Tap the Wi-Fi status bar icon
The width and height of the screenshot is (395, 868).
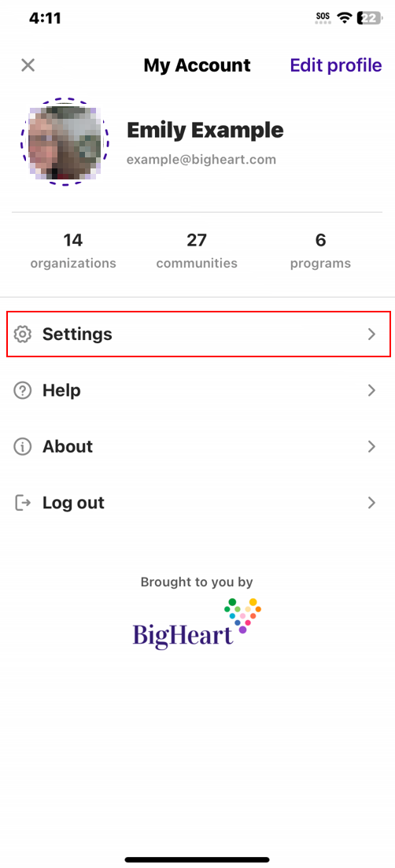345,18
